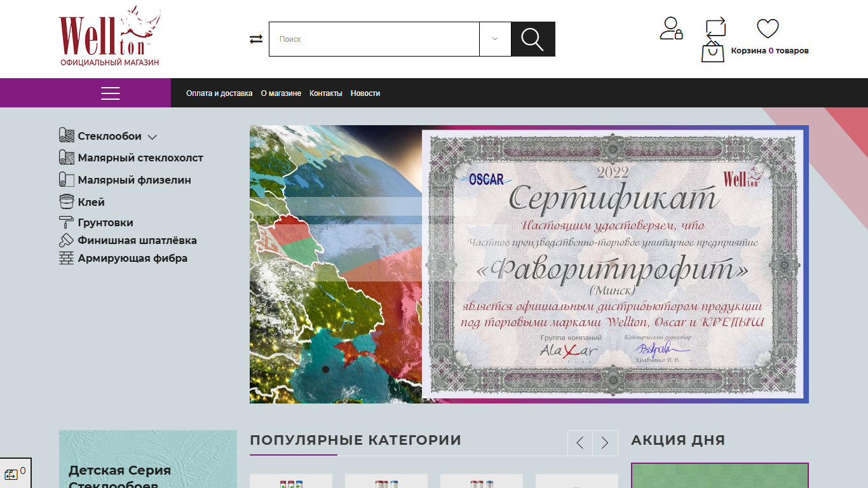Click the Финишная шпатлёвка spatula icon
The width and height of the screenshot is (868, 488).
click(x=67, y=240)
